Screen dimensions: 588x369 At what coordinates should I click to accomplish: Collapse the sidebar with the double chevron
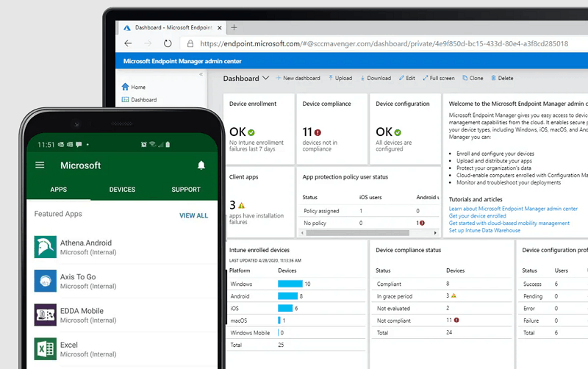[201, 74]
